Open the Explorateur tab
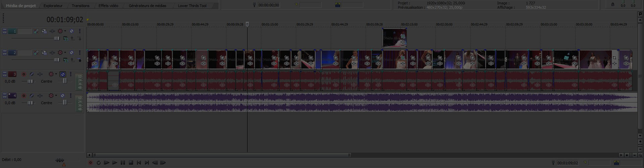The height and width of the screenshot is (168, 644). pyautogui.click(x=53, y=6)
